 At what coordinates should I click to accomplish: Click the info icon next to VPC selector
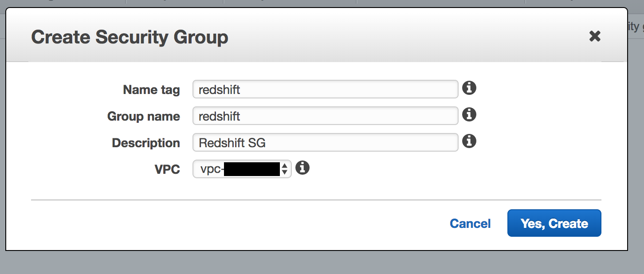tap(302, 168)
